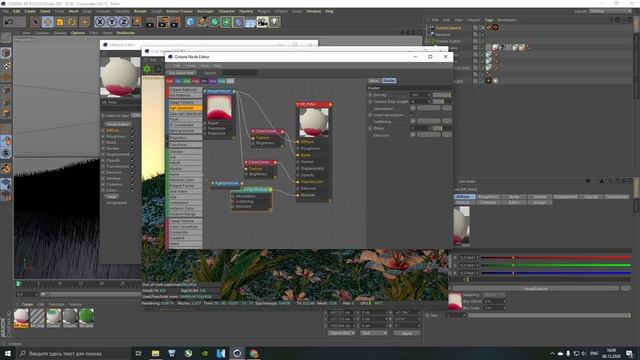Viewport: 640px width, 360px height.
Task: Open the Character menu
Action: [x=226, y=11]
